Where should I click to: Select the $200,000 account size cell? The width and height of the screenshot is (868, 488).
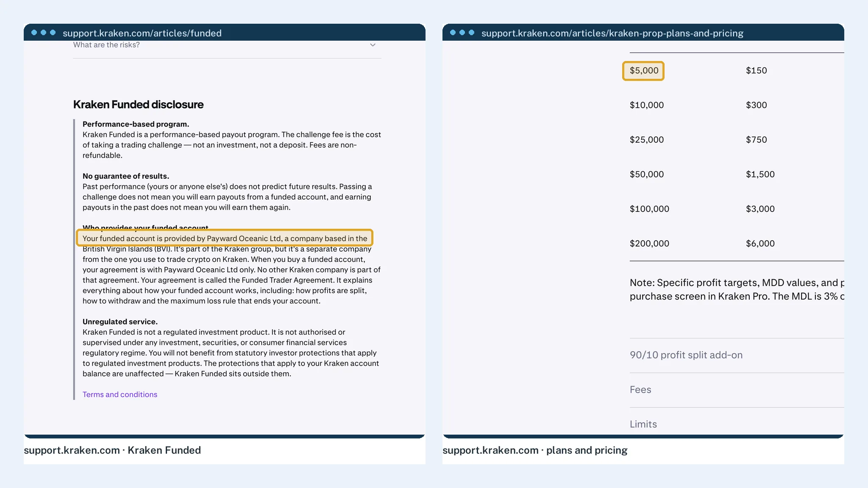(649, 244)
